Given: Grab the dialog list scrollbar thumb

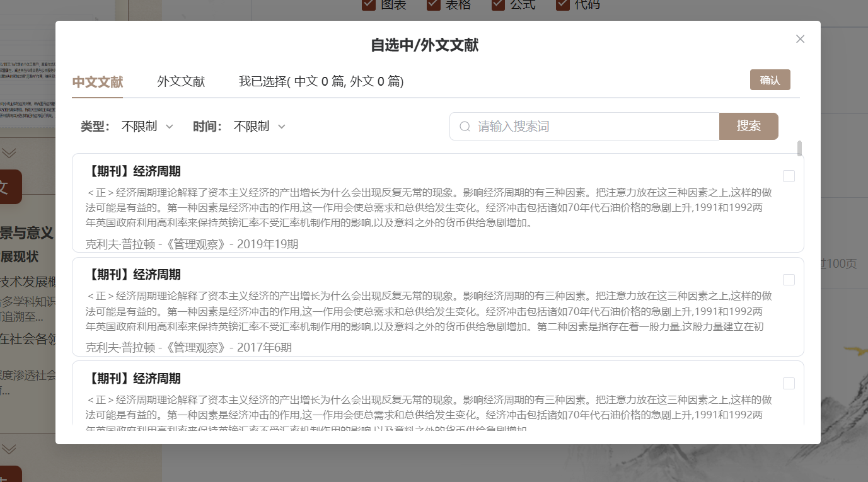Looking at the screenshot, I should pos(800,149).
